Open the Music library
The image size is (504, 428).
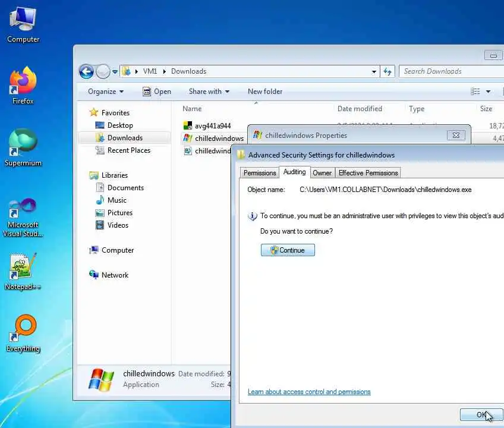(x=111, y=200)
